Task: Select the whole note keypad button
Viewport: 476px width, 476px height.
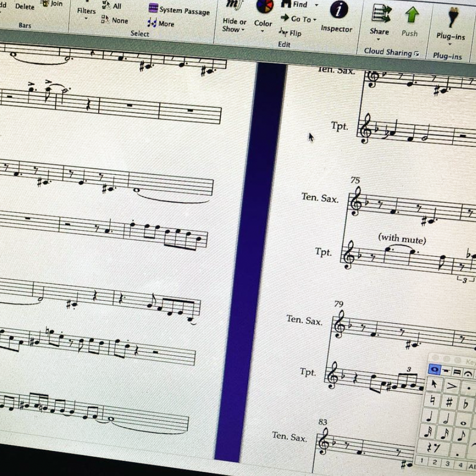Action: click(x=434, y=369)
